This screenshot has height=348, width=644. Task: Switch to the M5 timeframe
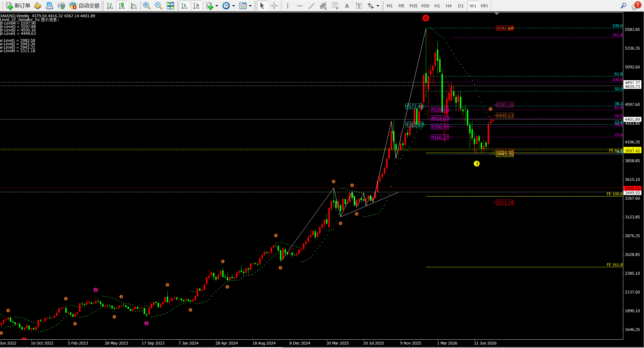[x=401, y=6]
